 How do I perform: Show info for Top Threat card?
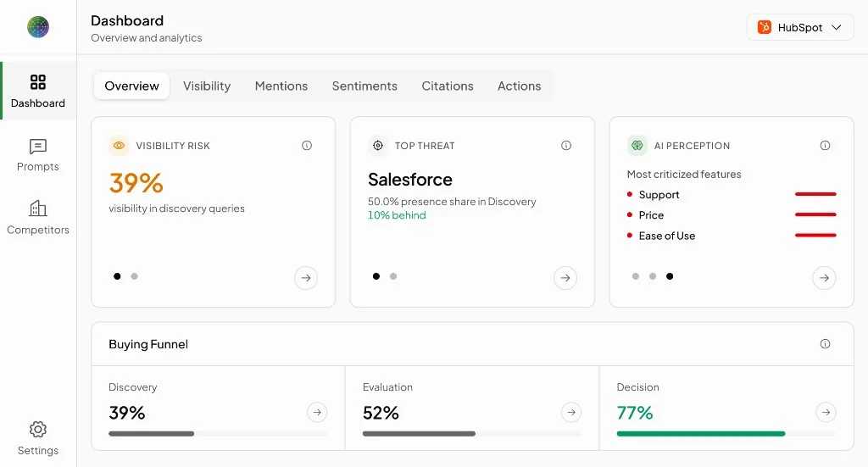pos(565,146)
